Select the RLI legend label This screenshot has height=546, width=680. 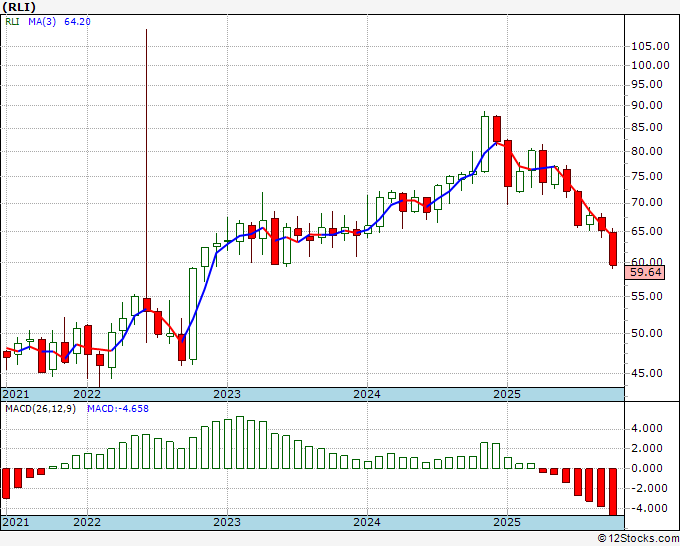click(12, 21)
